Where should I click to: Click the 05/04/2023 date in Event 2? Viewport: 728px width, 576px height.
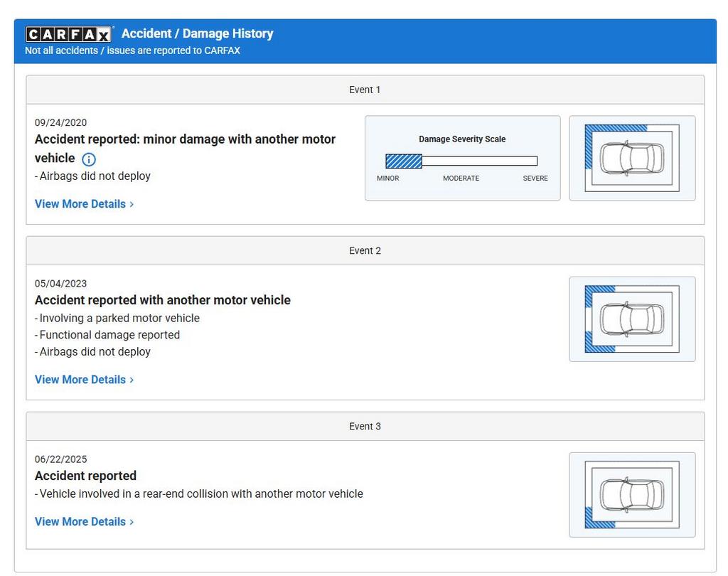61,284
